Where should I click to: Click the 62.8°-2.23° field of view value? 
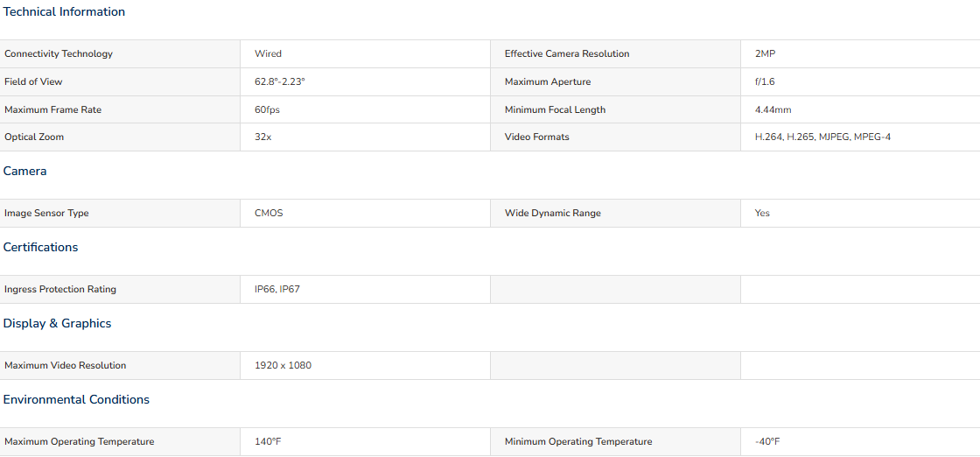click(279, 82)
